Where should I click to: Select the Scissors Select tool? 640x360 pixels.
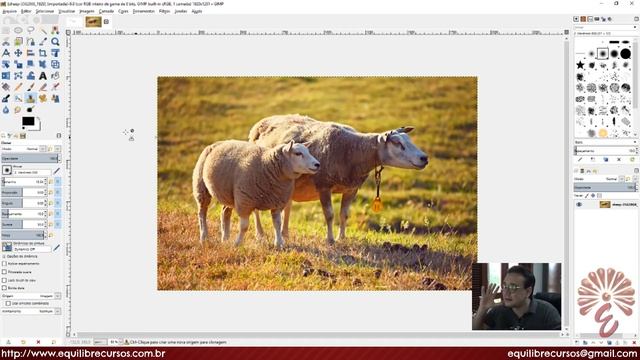click(x=6, y=42)
